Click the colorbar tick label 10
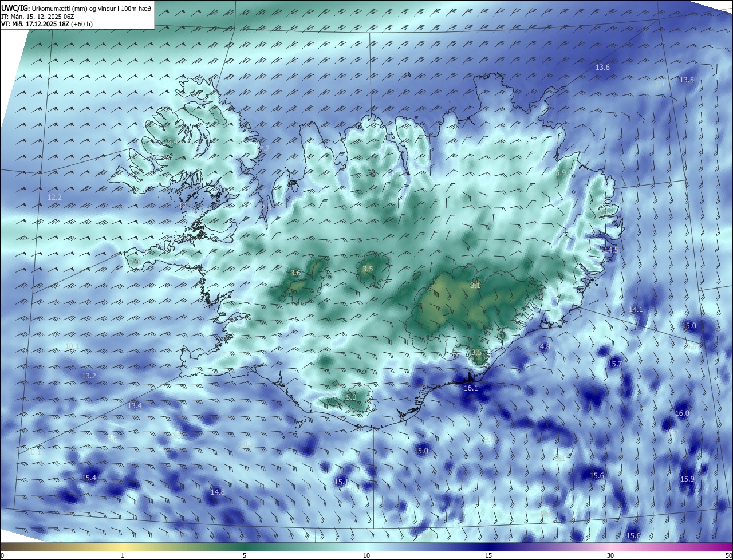 (x=366, y=555)
